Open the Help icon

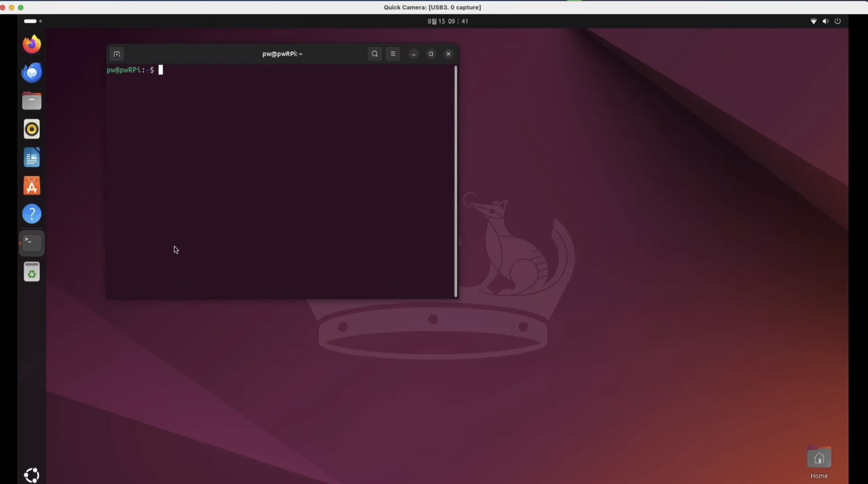pyautogui.click(x=31, y=214)
